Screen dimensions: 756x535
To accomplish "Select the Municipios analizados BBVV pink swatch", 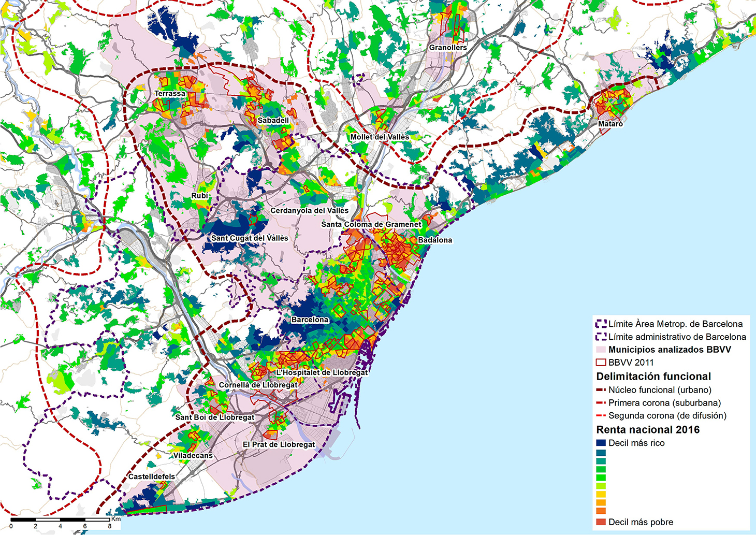I will click(x=601, y=350).
